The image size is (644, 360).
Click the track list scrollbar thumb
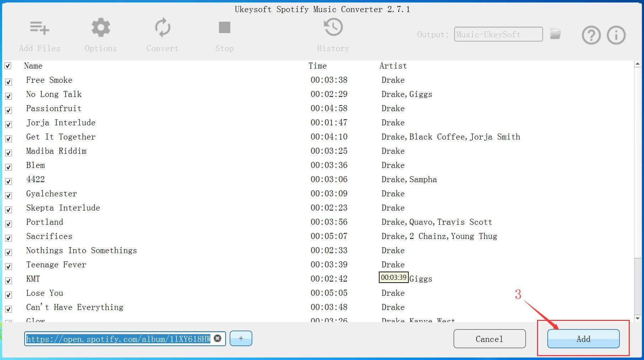[x=638, y=286]
